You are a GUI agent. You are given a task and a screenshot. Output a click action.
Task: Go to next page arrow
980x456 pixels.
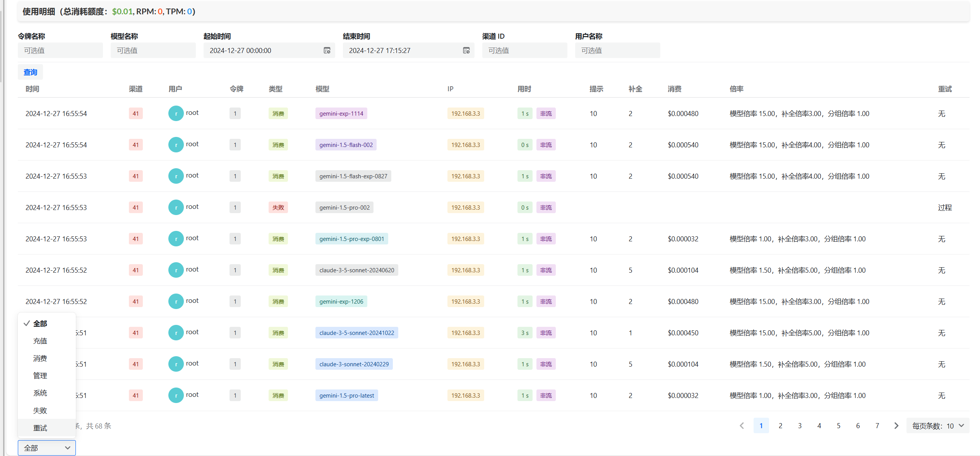(x=896, y=425)
